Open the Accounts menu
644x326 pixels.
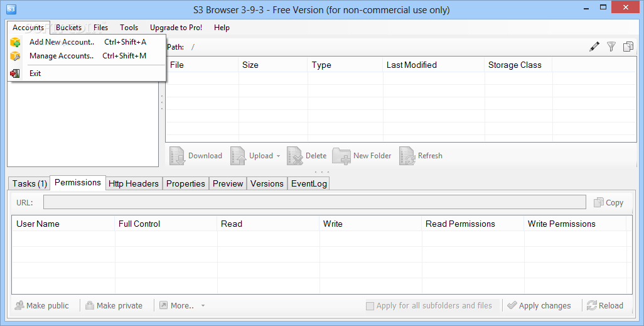point(28,28)
